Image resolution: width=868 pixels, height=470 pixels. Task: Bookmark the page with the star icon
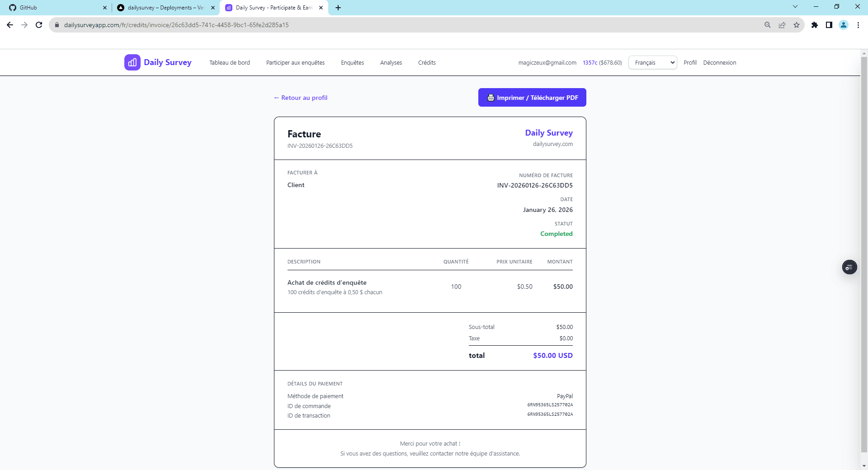point(797,25)
